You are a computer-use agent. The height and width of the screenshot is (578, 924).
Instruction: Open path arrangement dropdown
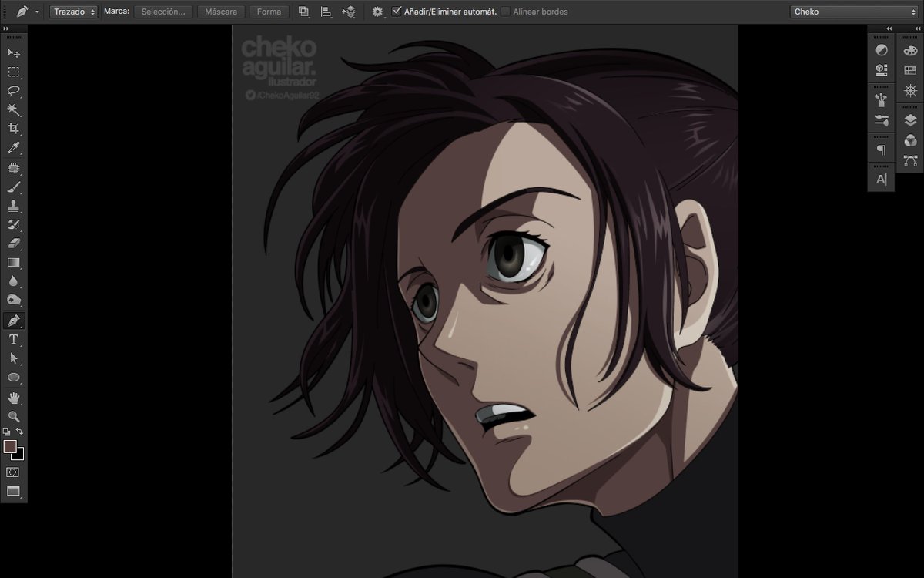(x=349, y=12)
